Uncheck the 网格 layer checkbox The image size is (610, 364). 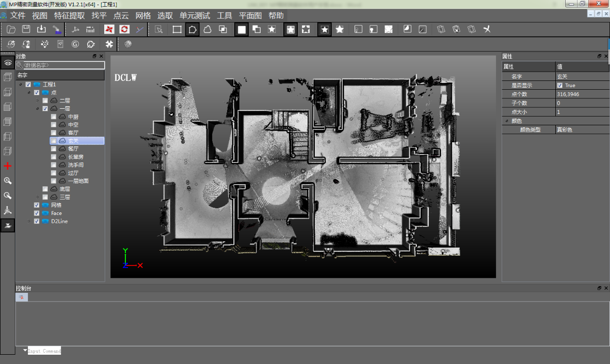37,205
